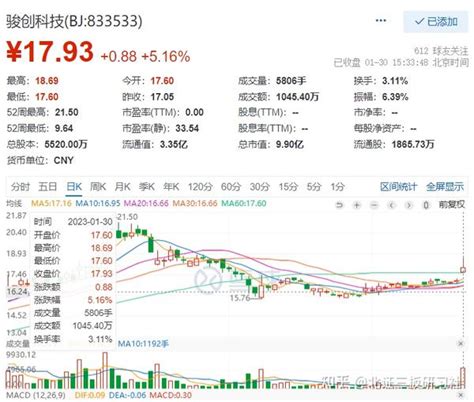Switch to the 60分 interval tab
474x402 pixels.
tap(231, 186)
